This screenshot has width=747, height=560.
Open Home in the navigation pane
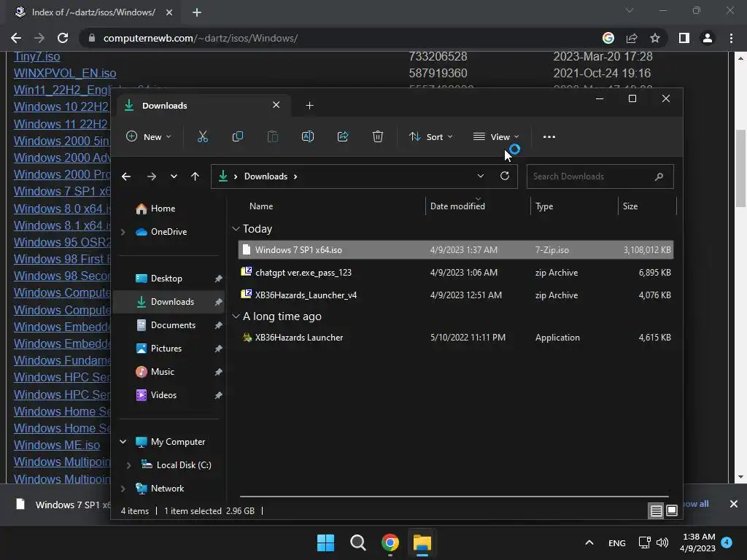click(163, 209)
